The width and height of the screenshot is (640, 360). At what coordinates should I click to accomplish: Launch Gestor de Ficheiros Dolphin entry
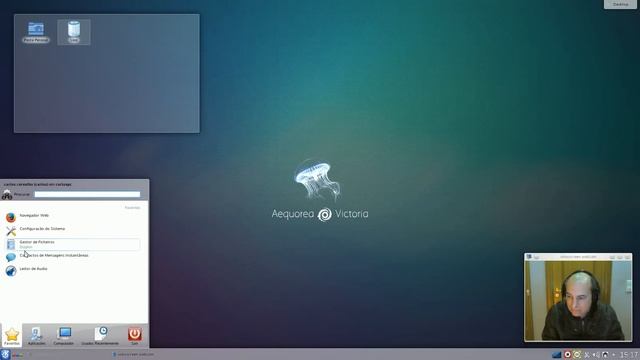pyautogui.click(x=73, y=244)
